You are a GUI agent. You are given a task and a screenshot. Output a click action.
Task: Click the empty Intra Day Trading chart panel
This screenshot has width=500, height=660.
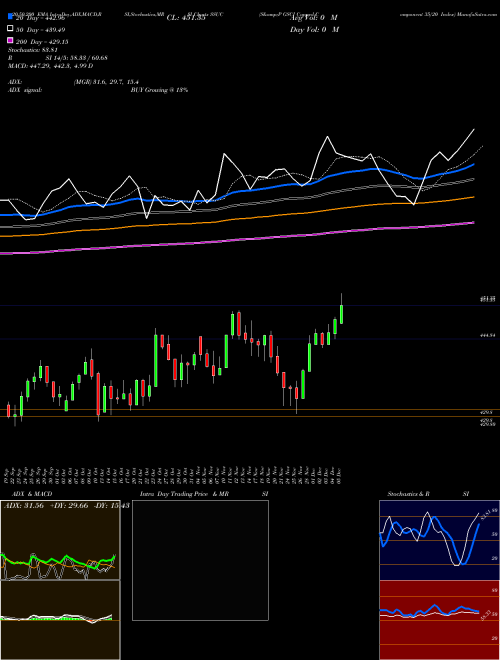pos(200,560)
